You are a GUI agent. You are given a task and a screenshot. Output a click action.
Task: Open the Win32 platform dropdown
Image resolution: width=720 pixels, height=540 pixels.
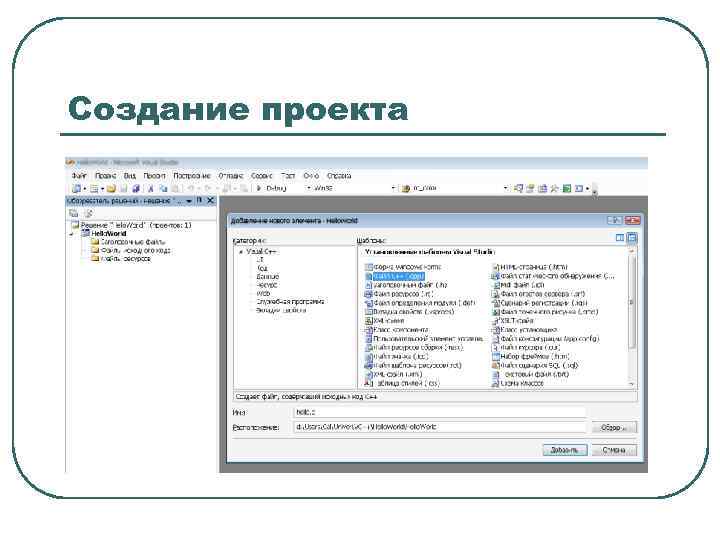pos(393,188)
